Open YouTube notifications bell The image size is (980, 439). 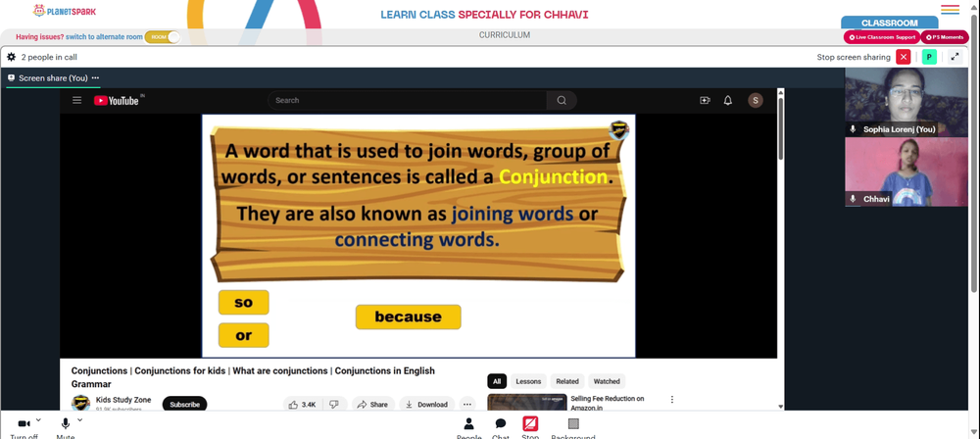click(727, 100)
